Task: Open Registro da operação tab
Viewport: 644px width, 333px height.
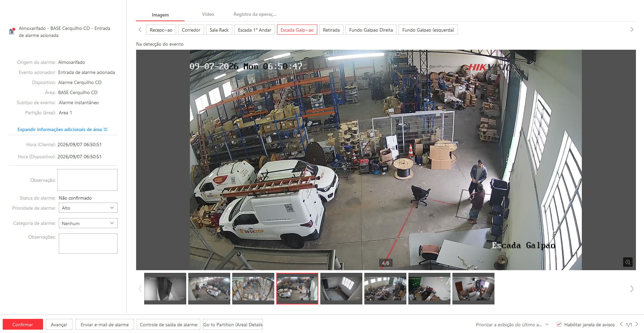Action: (x=255, y=14)
